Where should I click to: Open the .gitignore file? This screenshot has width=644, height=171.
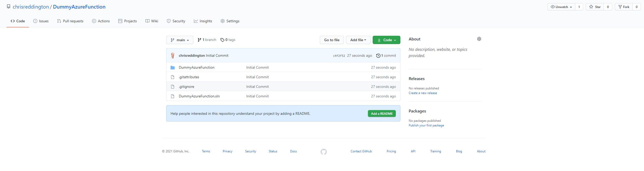[x=186, y=87]
